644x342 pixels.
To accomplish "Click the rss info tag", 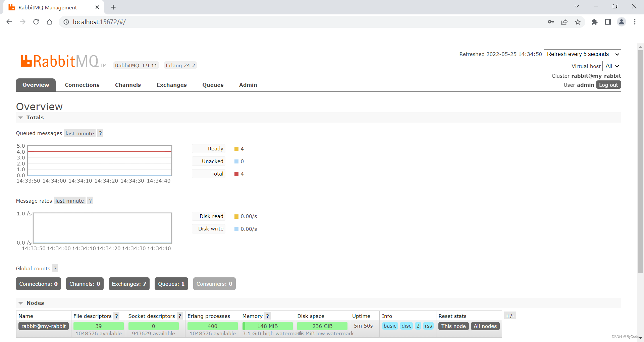I will pyautogui.click(x=428, y=326).
